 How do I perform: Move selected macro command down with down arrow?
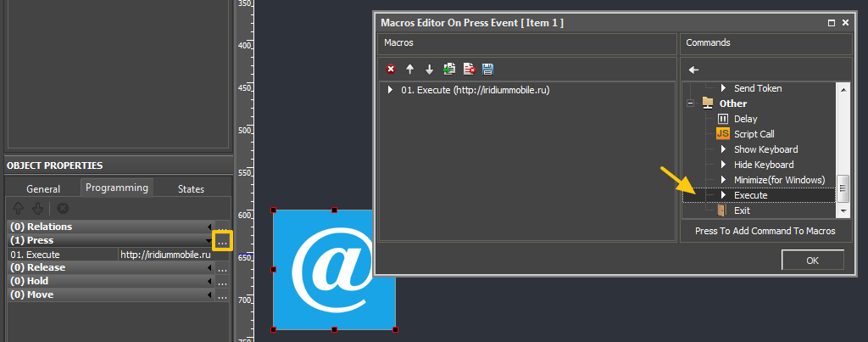429,69
